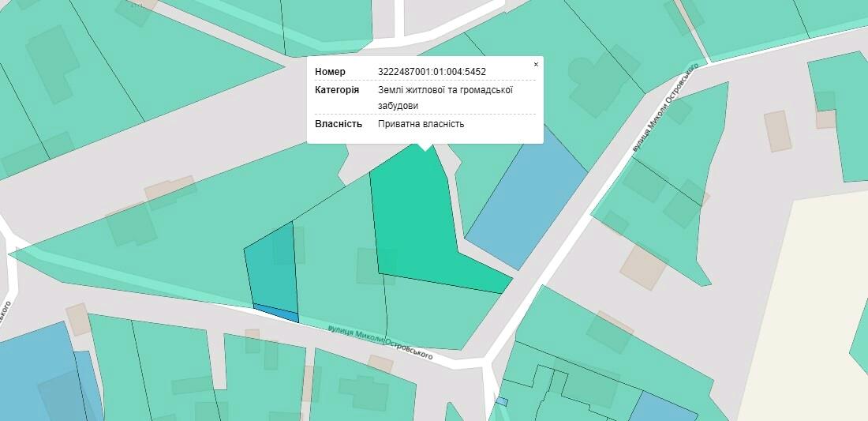This screenshot has width=868, height=421.
Task: Click the Землі житлової category value text
Action: [x=445, y=90]
